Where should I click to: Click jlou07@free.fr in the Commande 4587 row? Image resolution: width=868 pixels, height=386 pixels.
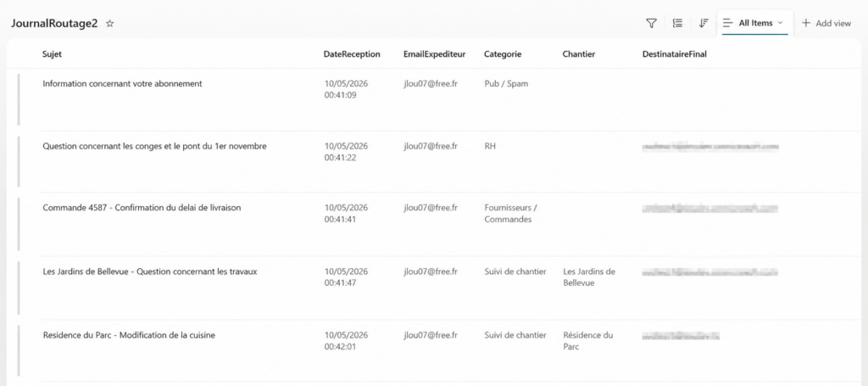(x=430, y=208)
